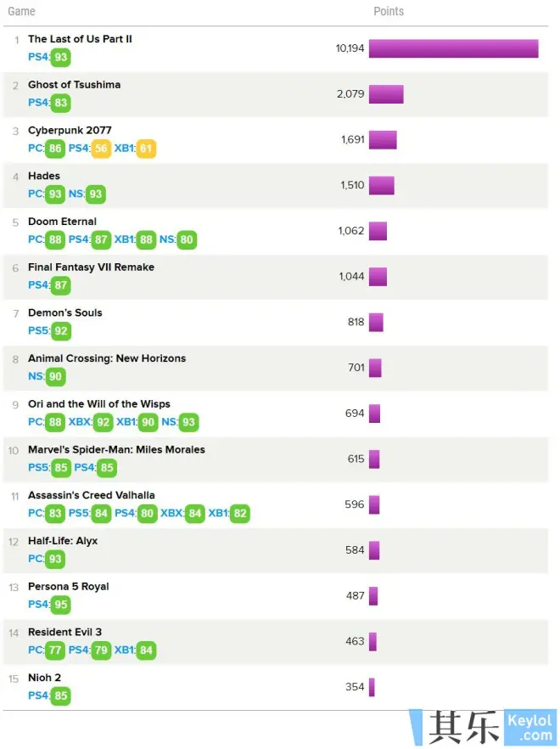560x749 pixels.
Task: Open the Final Fantasy VII Remake title link
Action: (91, 267)
